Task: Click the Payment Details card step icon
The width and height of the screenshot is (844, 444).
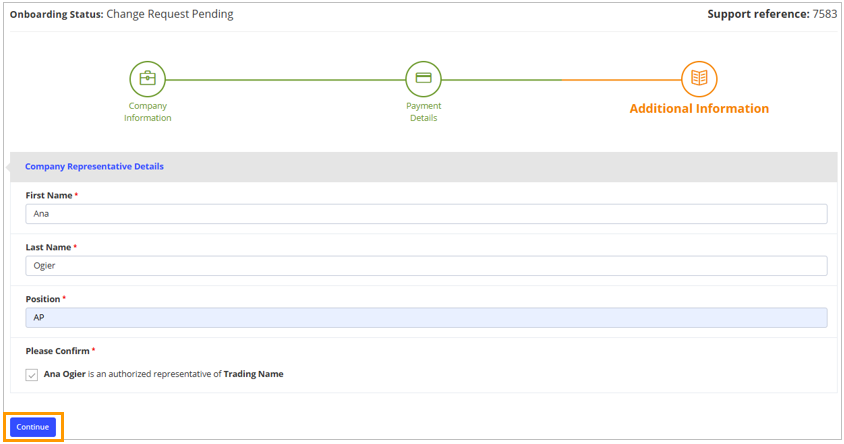Action: (423, 79)
